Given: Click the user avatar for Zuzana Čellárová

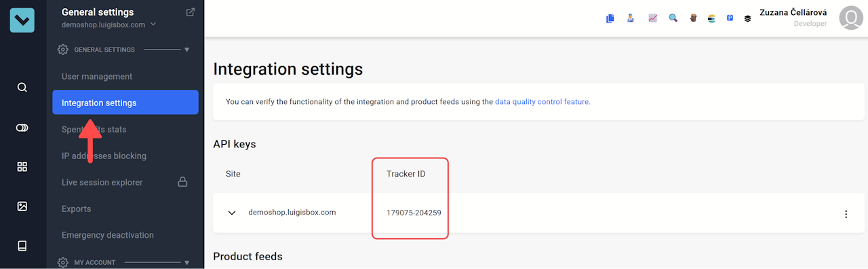Looking at the screenshot, I should tap(851, 18).
